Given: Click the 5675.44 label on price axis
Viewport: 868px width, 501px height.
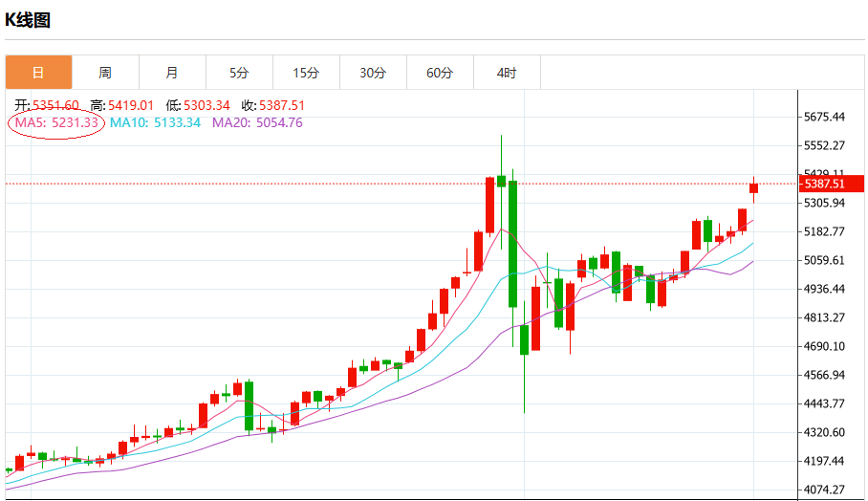Looking at the screenshot, I should point(824,118).
